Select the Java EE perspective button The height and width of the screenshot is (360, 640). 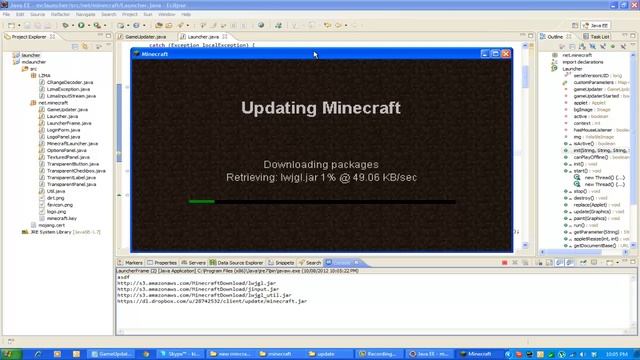[x=596, y=25]
